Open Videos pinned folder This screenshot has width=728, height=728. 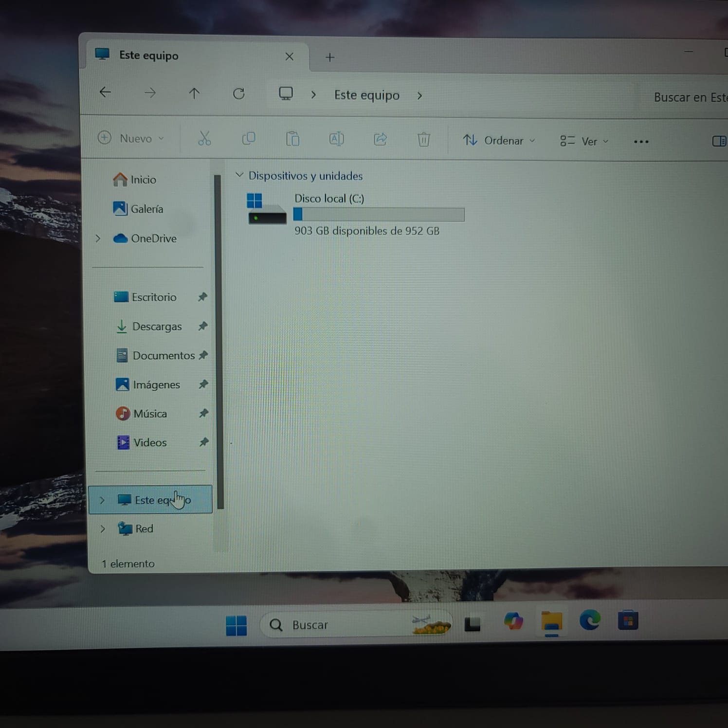pyautogui.click(x=142, y=442)
